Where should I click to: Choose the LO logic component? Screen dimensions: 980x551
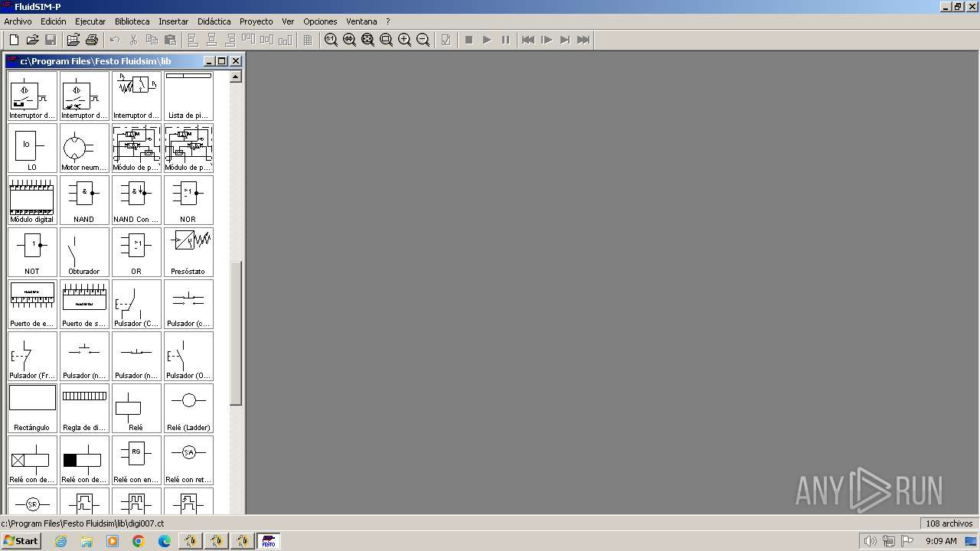point(32,148)
